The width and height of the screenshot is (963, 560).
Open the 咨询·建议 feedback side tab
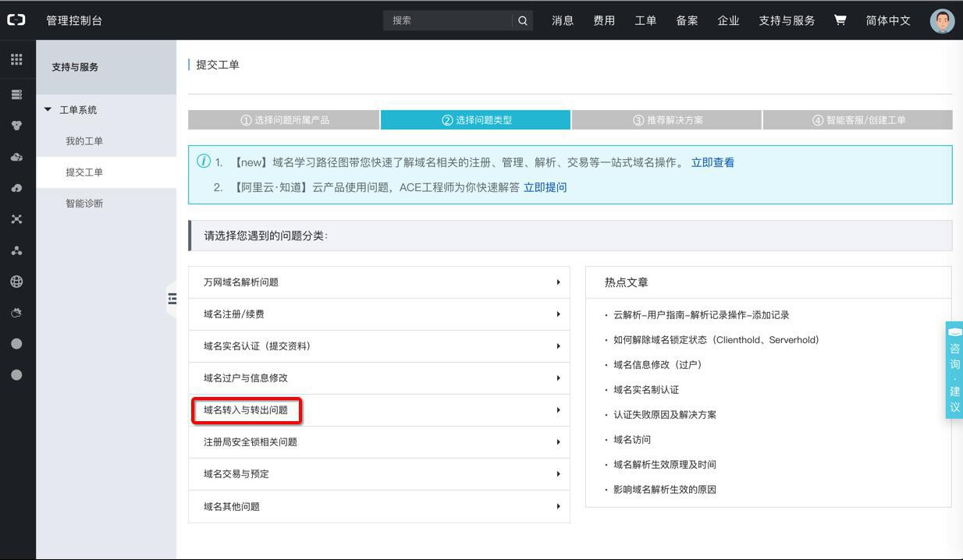(954, 370)
